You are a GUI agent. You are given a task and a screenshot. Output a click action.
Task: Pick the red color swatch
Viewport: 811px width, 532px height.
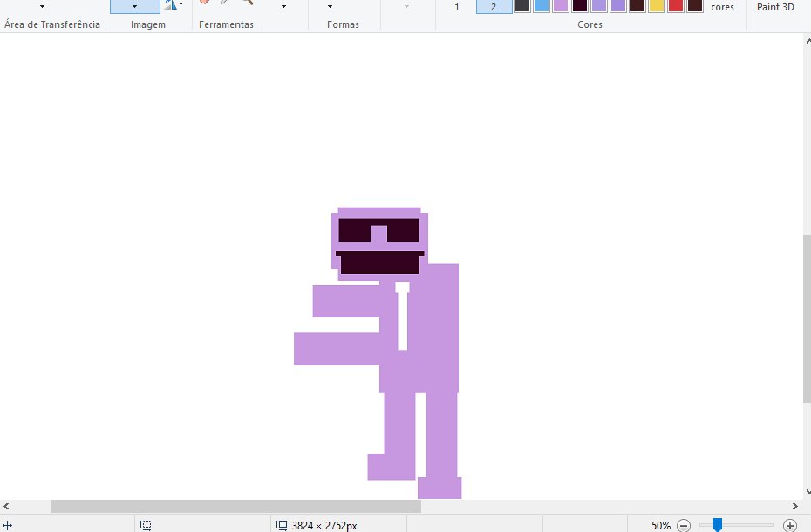point(676,6)
